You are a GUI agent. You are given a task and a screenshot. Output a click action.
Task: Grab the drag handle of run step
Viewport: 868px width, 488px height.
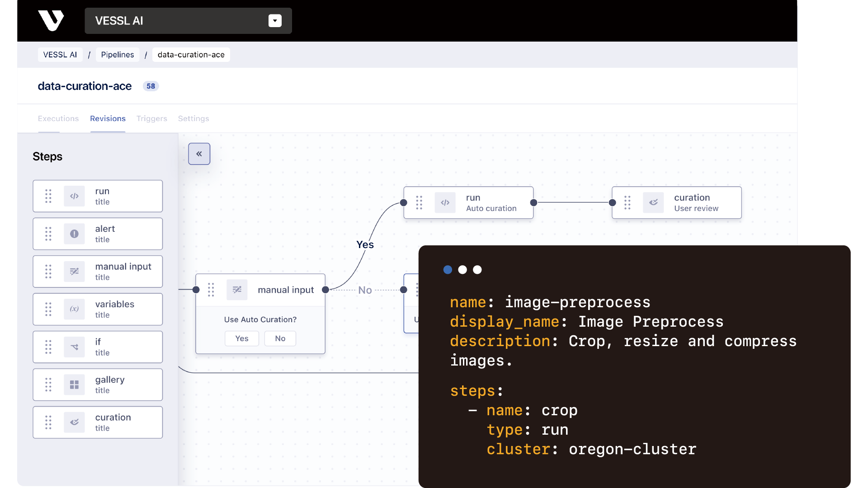coord(48,196)
